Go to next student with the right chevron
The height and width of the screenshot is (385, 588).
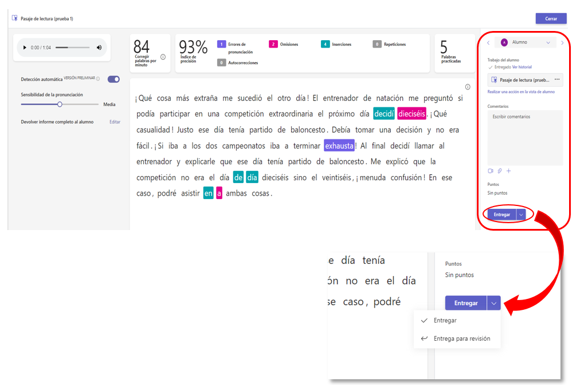tap(561, 41)
